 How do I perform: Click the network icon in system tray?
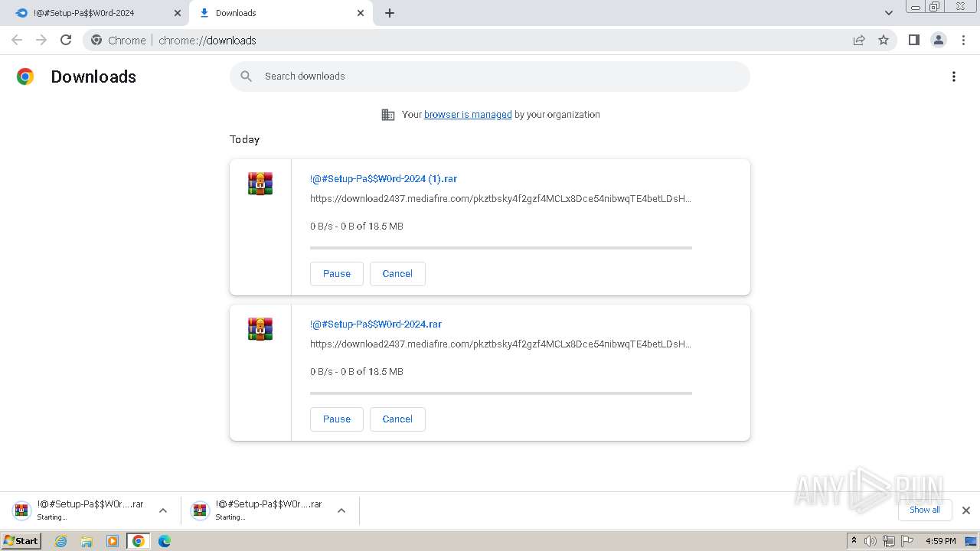point(889,541)
